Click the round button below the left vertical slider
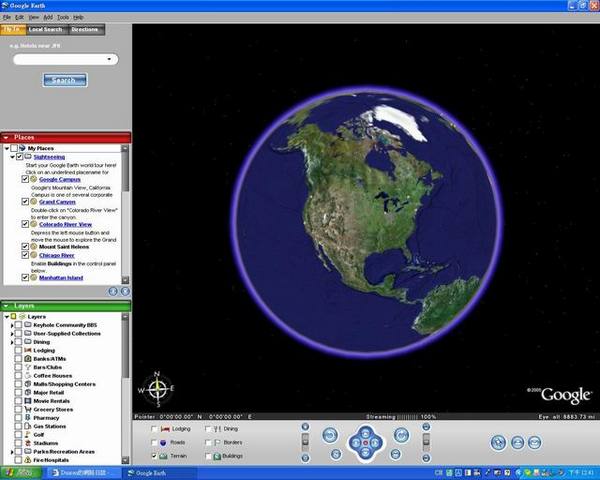Viewport: 600px width, 480px height. (x=305, y=458)
